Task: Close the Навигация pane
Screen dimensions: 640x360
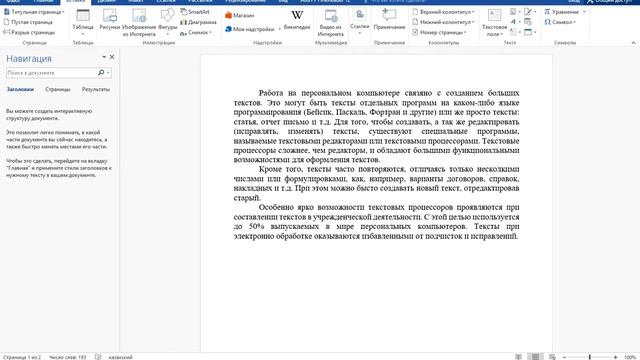Action: 112,57
